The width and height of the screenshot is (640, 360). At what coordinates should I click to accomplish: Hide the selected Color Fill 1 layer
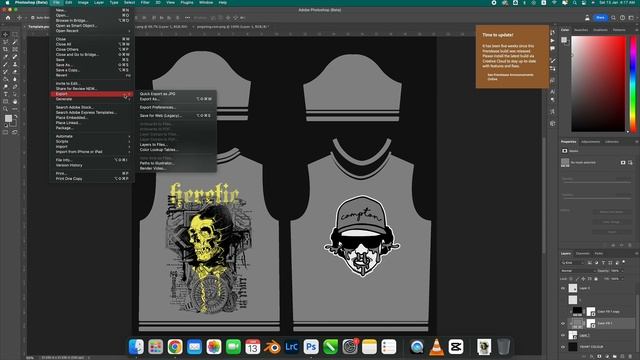point(563,323)
